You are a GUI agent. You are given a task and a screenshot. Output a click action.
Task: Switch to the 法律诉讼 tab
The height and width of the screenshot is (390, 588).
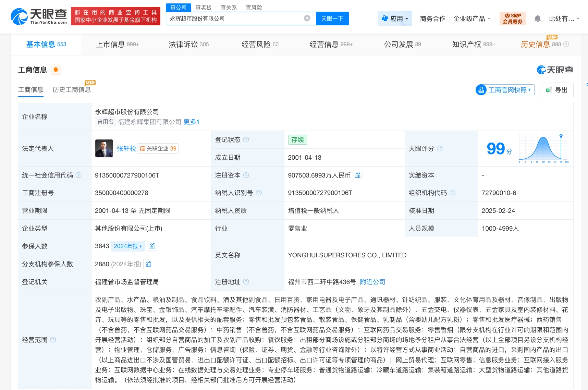click(x=188, y=45)
